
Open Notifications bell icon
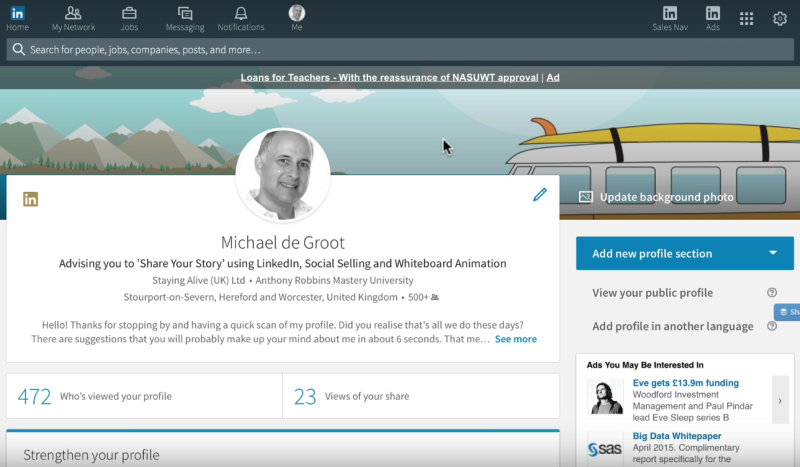[241, 13]
